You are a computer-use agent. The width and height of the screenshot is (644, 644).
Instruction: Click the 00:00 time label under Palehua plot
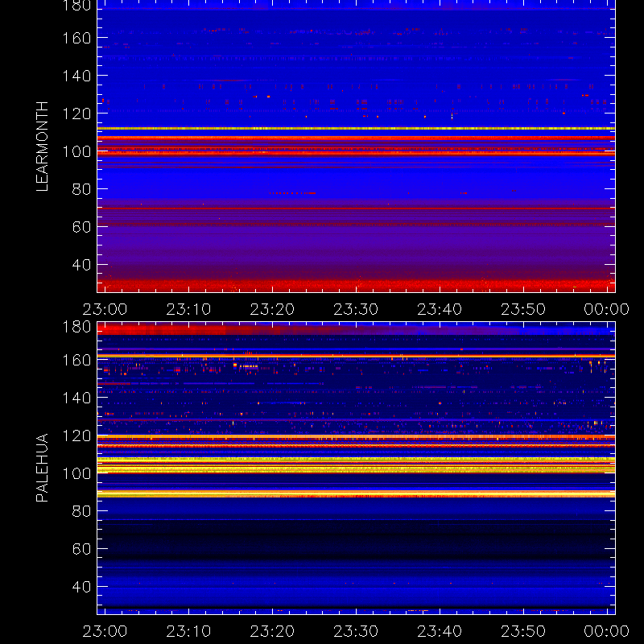point(607,631)
